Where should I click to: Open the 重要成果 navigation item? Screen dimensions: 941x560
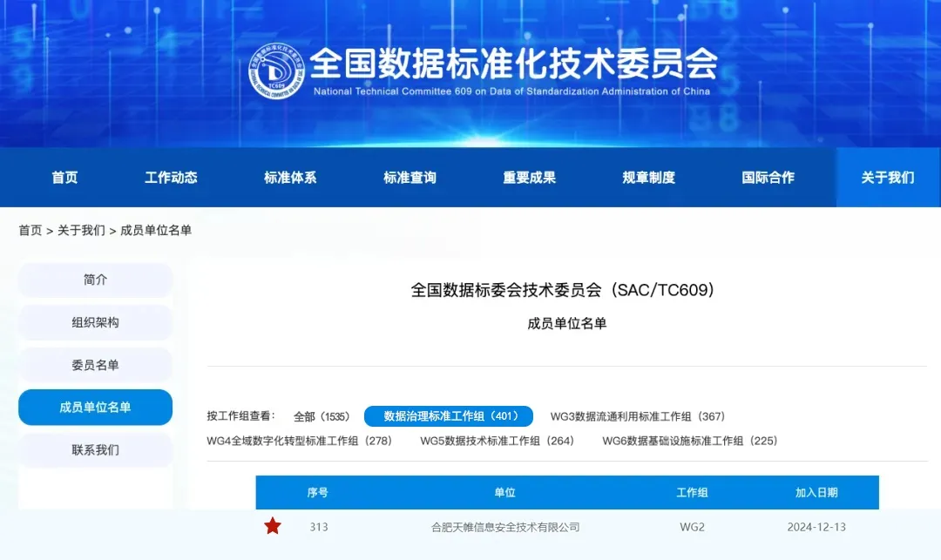[529, 178]
